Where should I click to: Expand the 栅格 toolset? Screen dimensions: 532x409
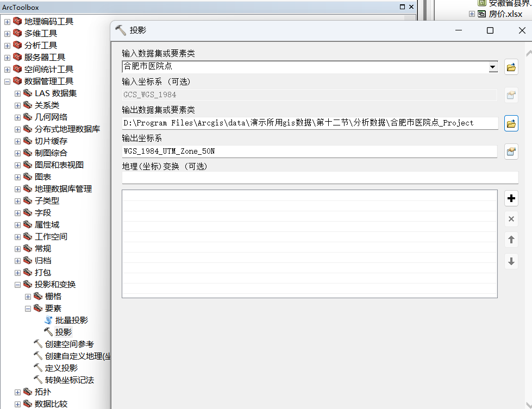pos(28,297)
